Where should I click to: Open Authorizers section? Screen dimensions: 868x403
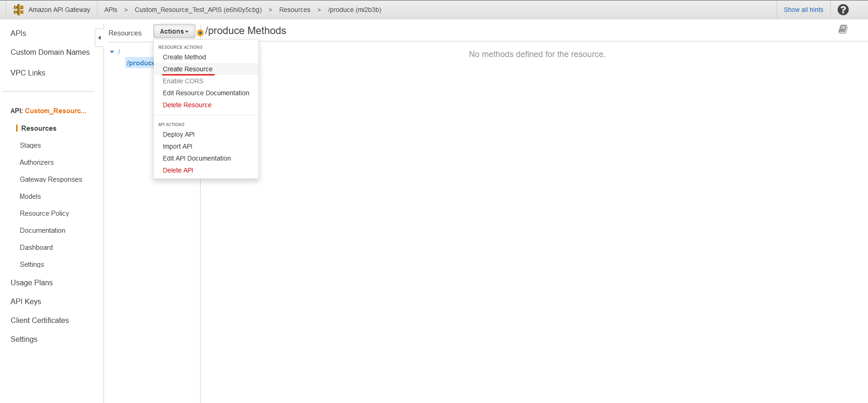click(37, 162)
